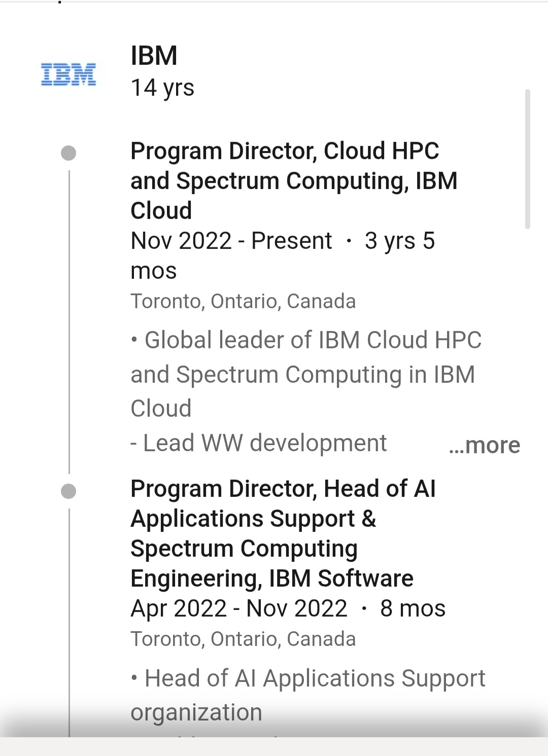Click the IBM company logo

(68, 74)
